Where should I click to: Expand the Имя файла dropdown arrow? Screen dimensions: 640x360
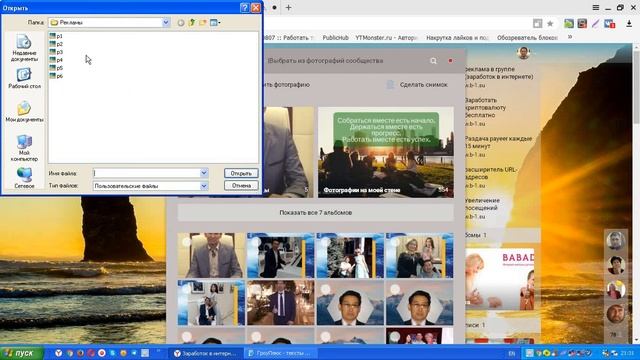click(x=204, y=173)
